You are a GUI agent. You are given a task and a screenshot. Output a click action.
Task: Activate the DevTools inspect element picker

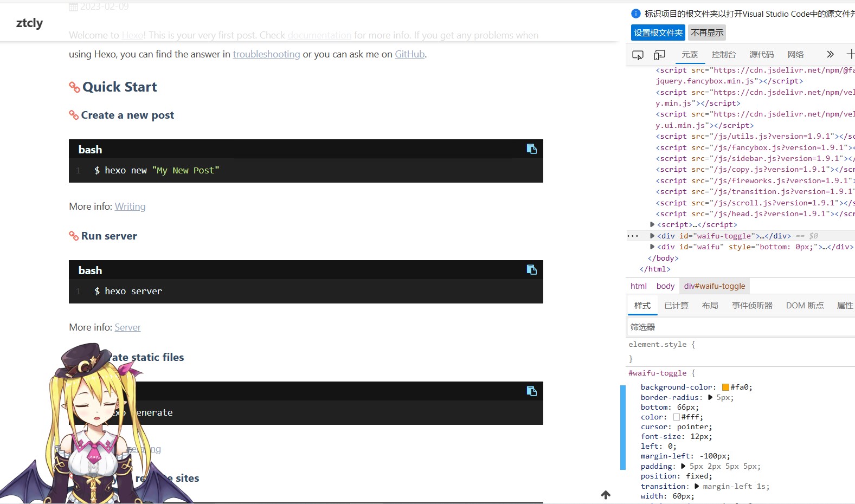(x=638, y=55)
